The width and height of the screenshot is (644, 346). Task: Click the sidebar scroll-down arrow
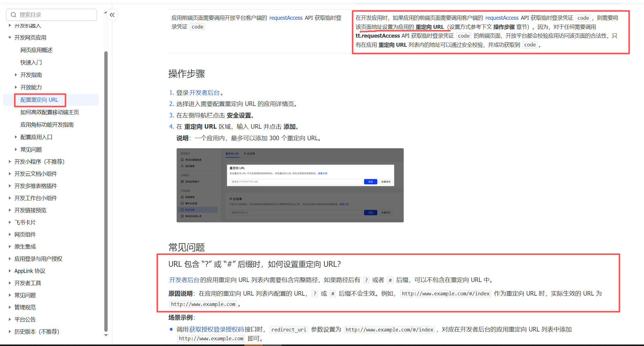pos(106,335)
